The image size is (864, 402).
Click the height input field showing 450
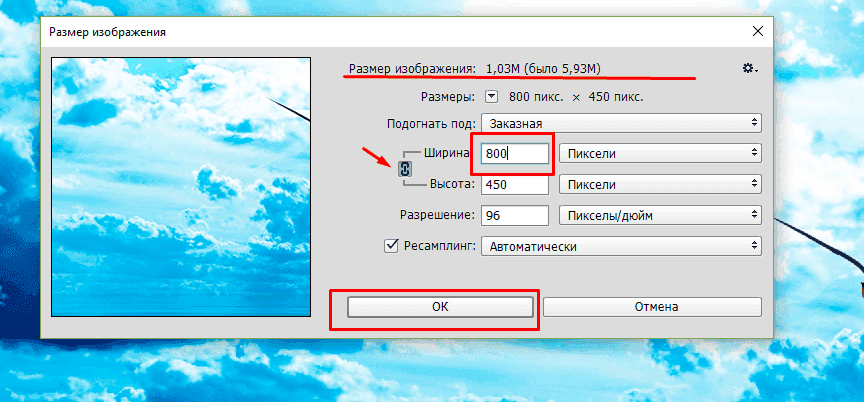(515, 184)
